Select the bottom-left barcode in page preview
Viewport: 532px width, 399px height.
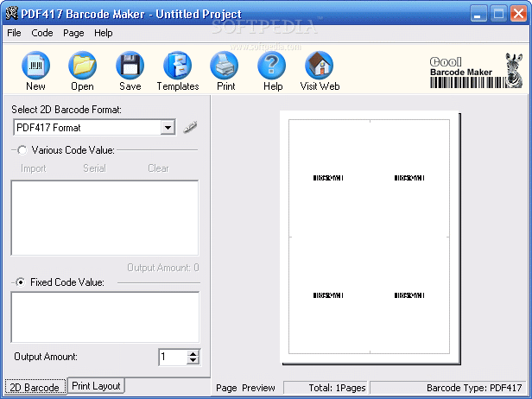[328, 295]
